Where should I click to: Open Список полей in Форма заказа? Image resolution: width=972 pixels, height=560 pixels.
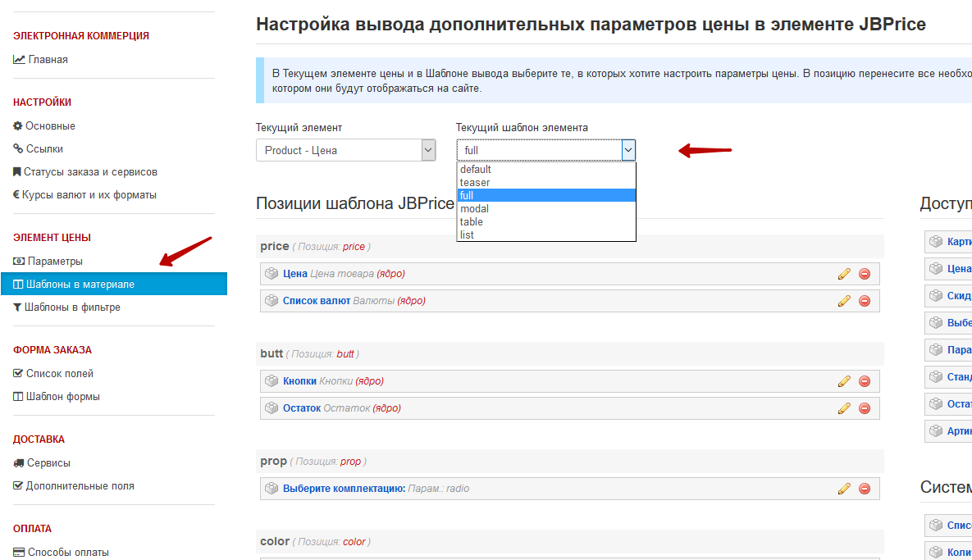click(59, 374)
